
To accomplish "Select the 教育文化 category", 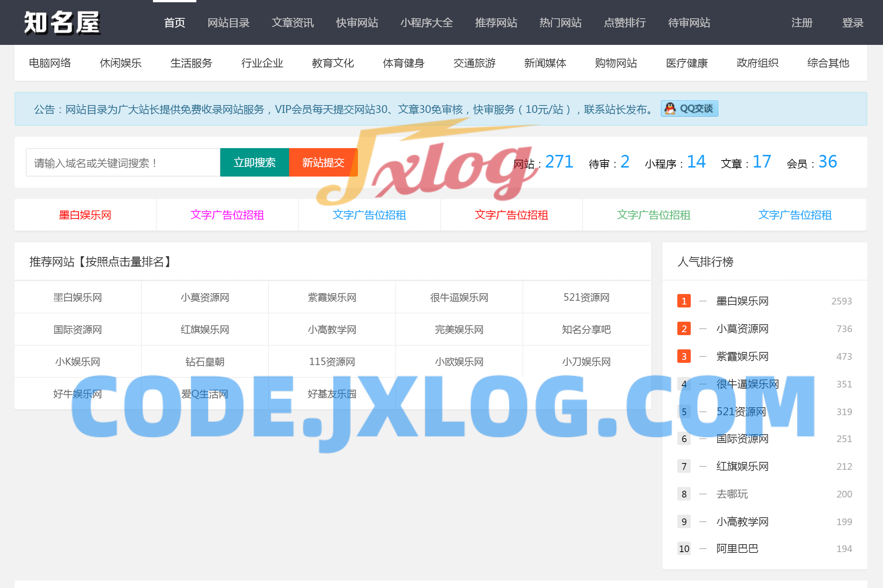I will 332,63.
